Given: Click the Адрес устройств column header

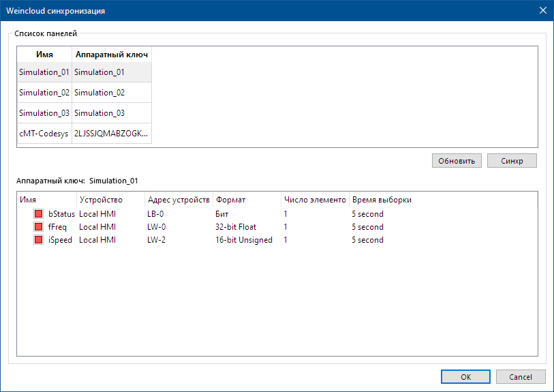Looking at the screenshot, I should (179, 200).
